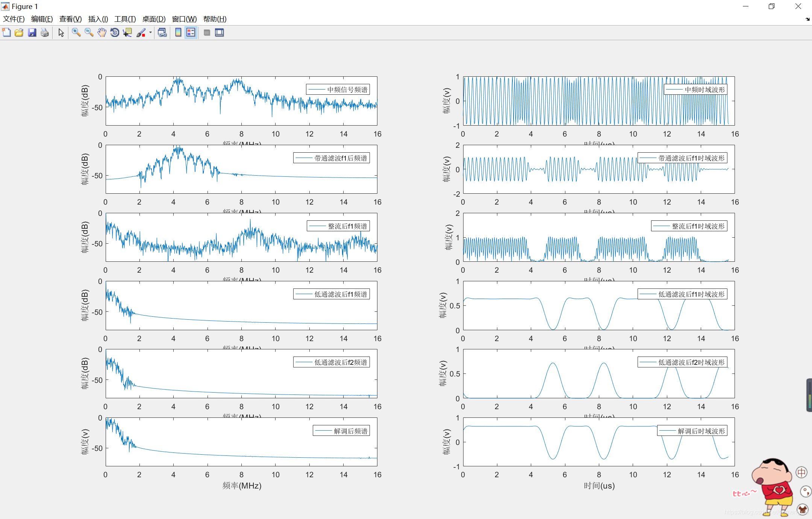Open the 文件(F) menu
The height and width of the screenshot is (519, 812).
click(14, 19)
